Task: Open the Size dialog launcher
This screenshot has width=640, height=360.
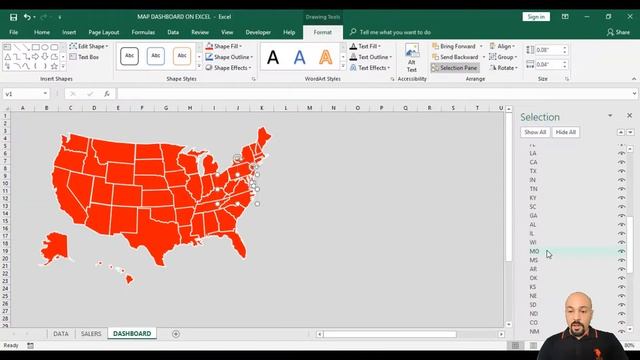Action: (567, 79)
